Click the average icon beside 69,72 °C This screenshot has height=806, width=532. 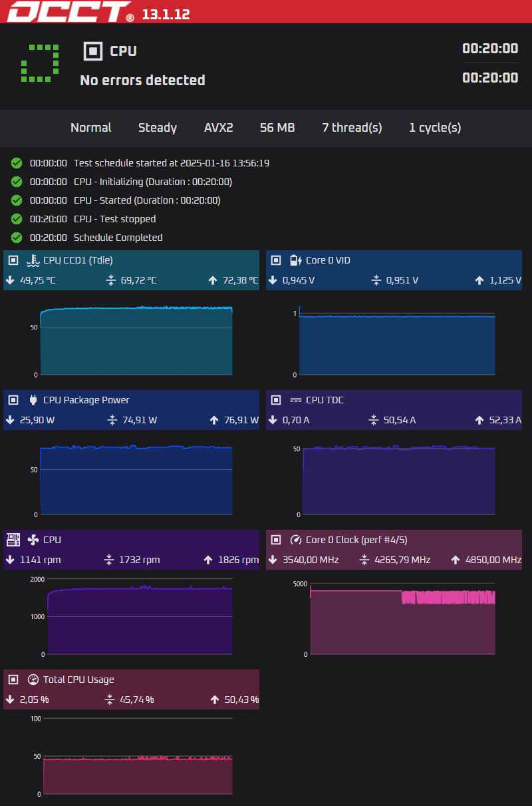(110, 280)
